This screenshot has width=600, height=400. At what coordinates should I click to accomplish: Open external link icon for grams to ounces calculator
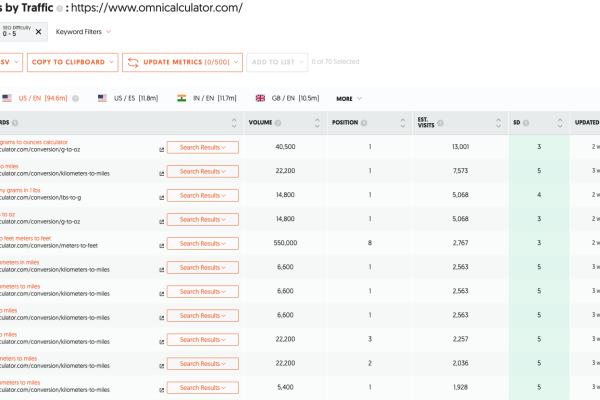pyautogui.click(x=161, y=150)
